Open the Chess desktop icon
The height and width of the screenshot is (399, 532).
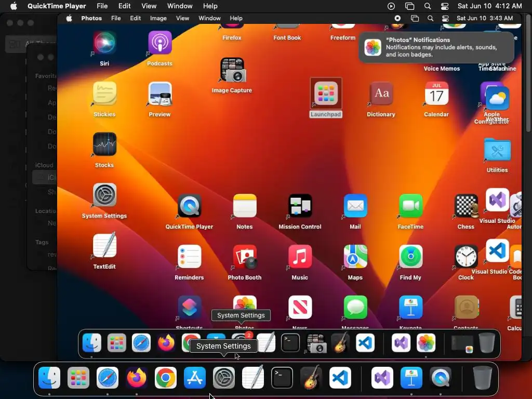click(x=466, y=206)
